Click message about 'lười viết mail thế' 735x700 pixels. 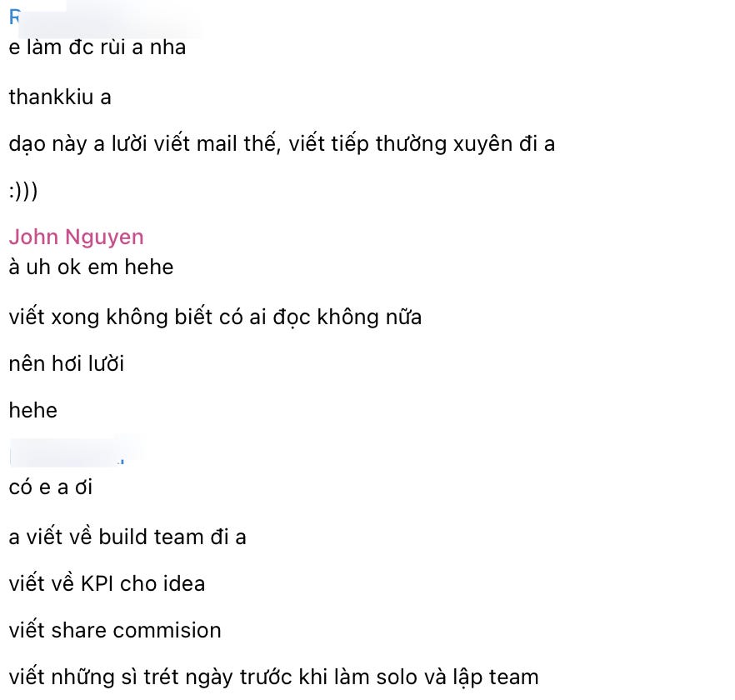coord(282,143)
